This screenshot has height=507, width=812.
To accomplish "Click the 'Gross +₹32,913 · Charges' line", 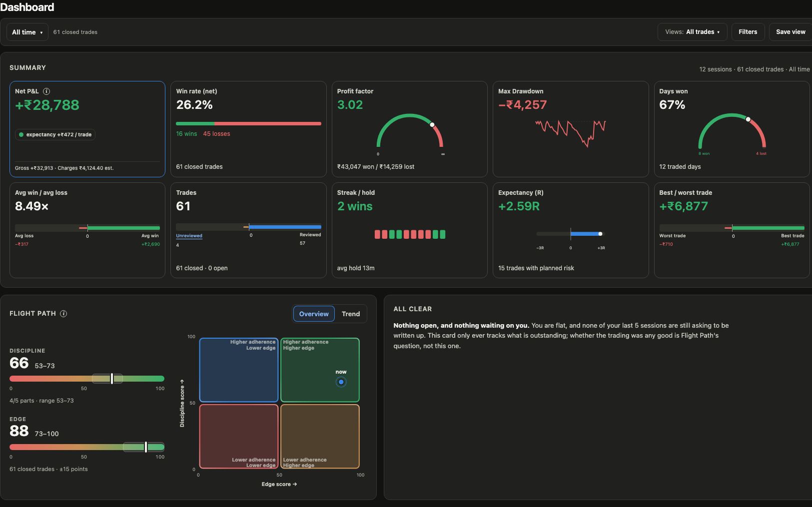I will (x=64, y=168).
